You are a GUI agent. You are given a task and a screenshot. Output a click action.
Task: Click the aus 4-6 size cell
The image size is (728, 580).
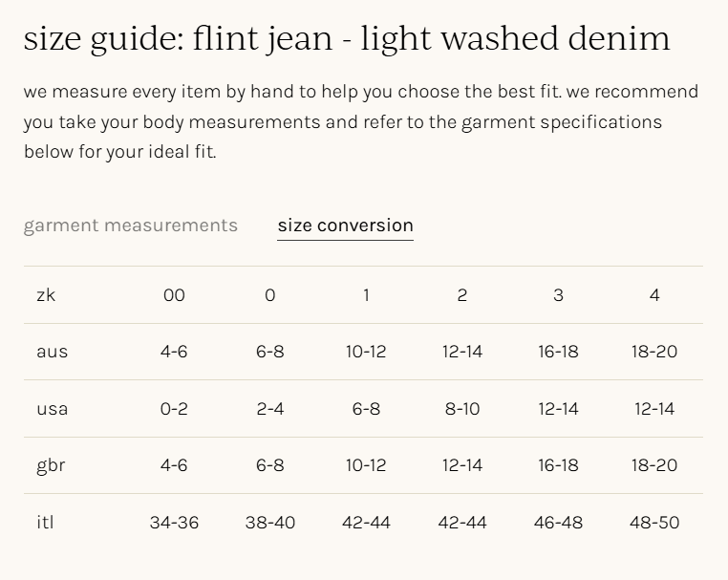pos(174,352)
